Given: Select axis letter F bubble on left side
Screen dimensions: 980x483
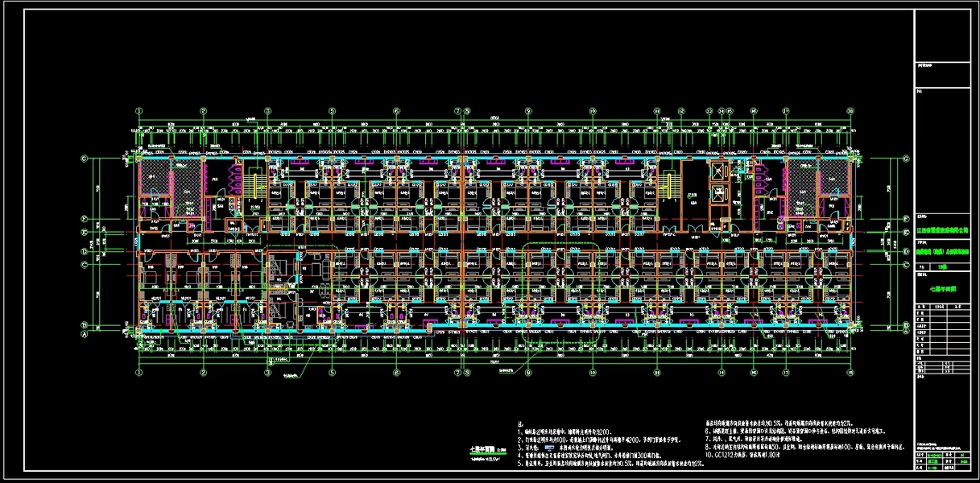Looking at the screenshot, I should tap(84, 217).
